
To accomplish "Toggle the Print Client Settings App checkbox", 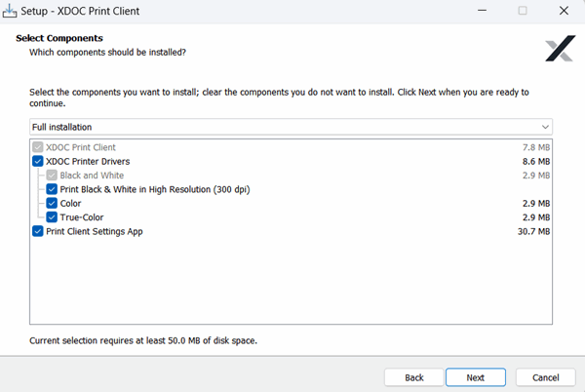I will 38,231.
